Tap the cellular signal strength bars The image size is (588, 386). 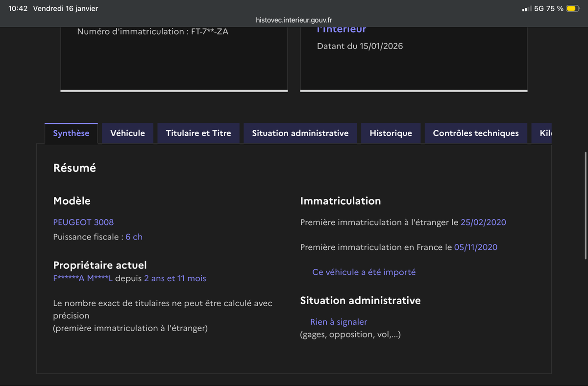(x=527, y=9)
